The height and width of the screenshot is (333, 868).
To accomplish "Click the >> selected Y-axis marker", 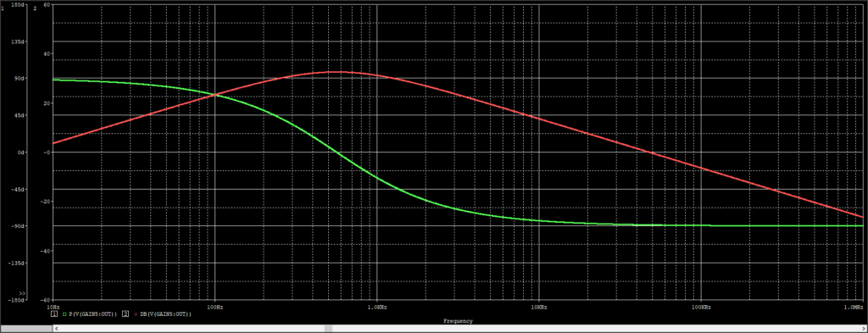I will click(22, 293).
